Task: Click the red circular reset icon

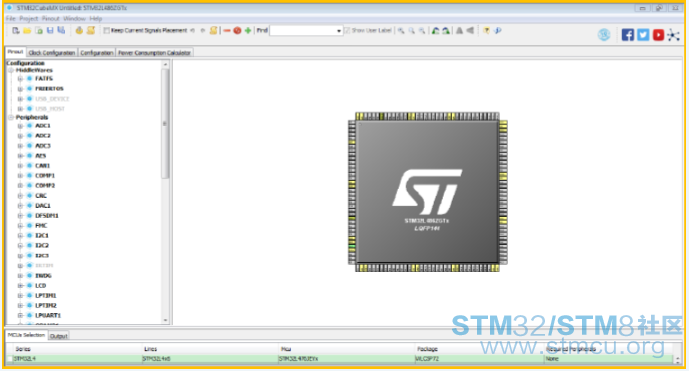Action: point(237,30)
